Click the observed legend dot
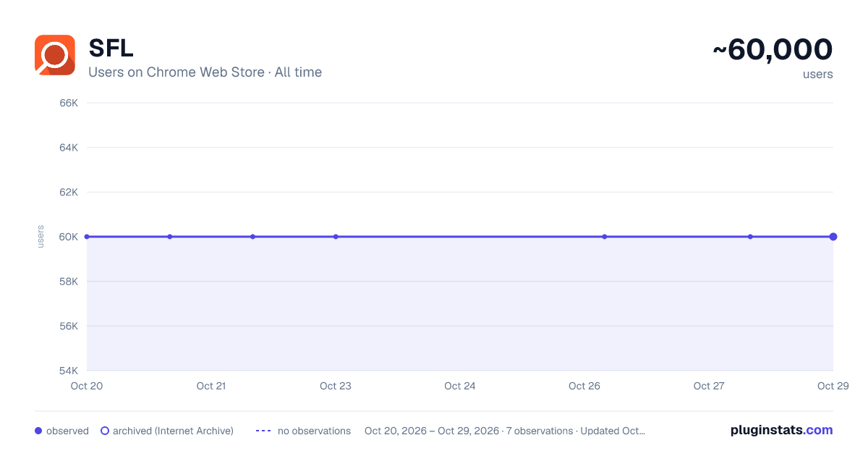The height and width of the screenshot is (456, 868). pyautogui.click(x=38, y=431)
